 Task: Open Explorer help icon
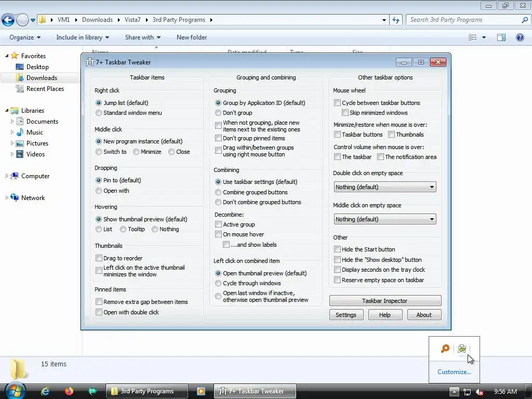click(520, 37)
